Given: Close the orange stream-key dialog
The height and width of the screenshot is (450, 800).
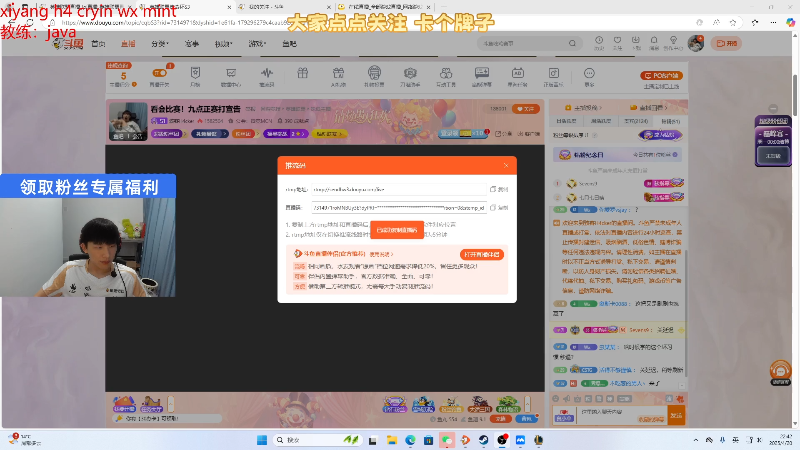Looking at the screenshot, I should (x=506, y=165).
